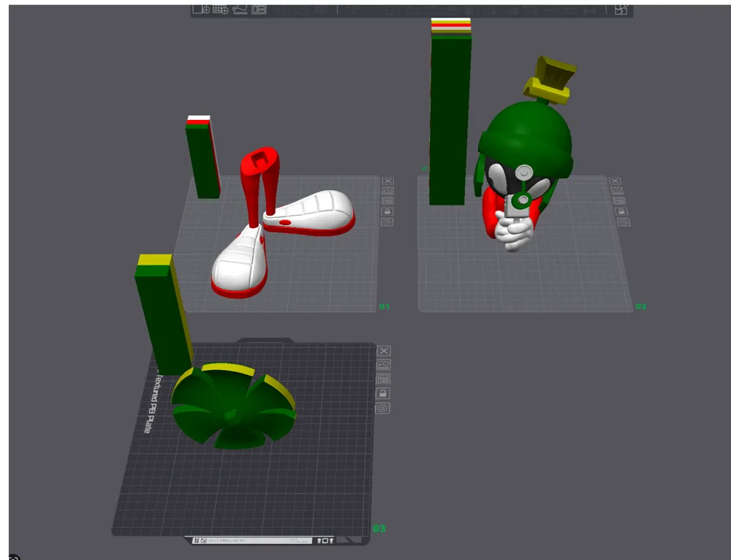This screenshot has height=560, width=731.
Task: Open plate 01 settings icon
Action: tap(387, 222)
